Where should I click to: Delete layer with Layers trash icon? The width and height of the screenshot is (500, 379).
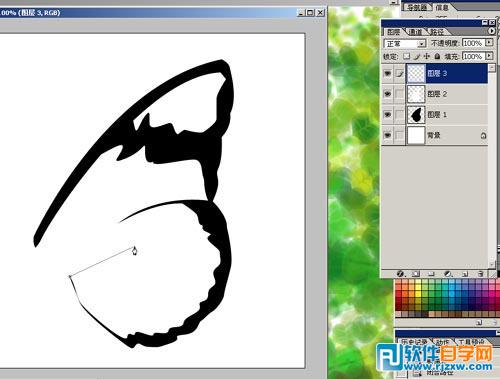(x=480, y=274)
